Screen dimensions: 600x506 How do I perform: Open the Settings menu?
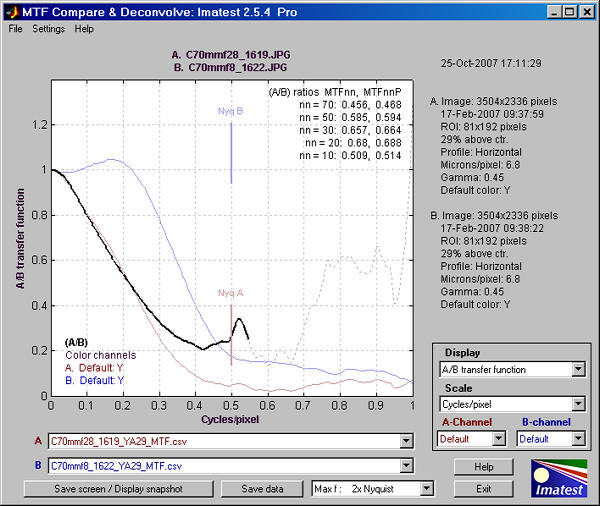click(48, 29)
